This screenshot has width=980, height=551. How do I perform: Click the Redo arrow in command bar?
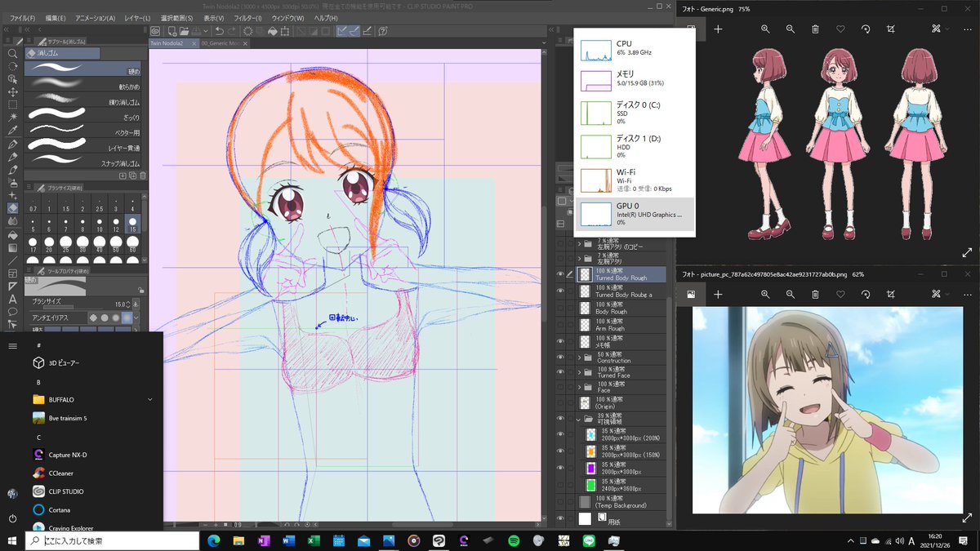[232, 31]
